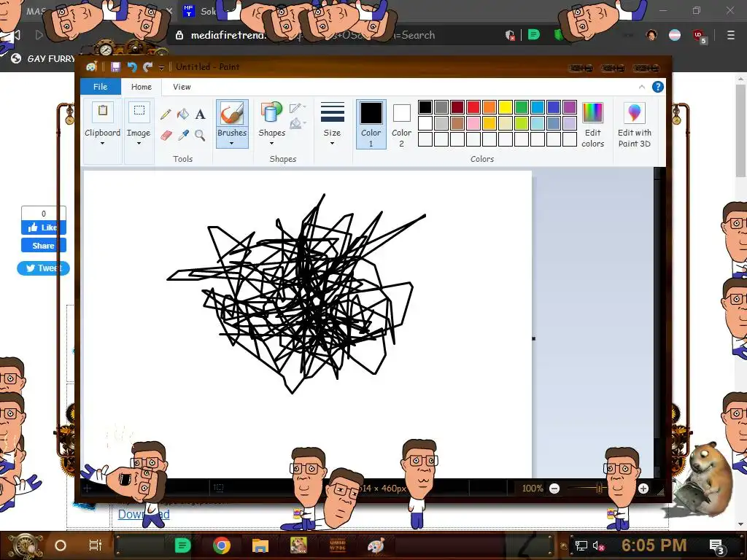Click zoom in plus button in Paint status bar
The height and width of the screenshot is (560, 747).
tap(643, 489)
